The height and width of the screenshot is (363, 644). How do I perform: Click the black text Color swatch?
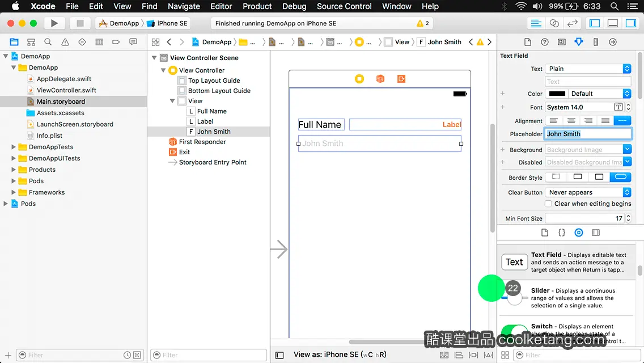[557, 94]
